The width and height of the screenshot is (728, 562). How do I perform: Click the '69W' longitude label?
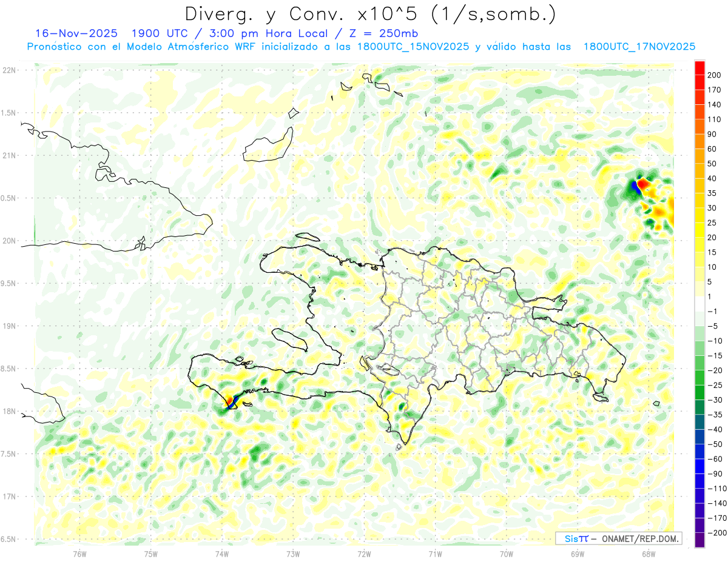(x=578, y=554)
